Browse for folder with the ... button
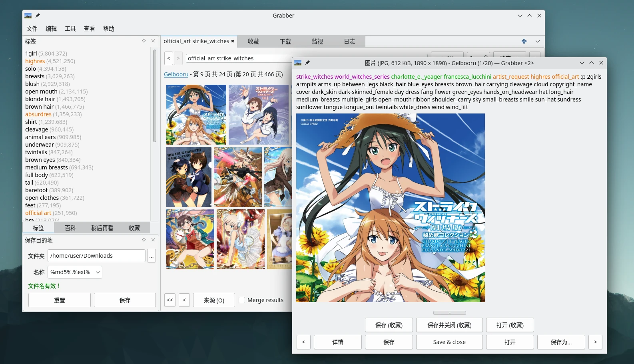The image size is (634, 364). click(152, 256)
